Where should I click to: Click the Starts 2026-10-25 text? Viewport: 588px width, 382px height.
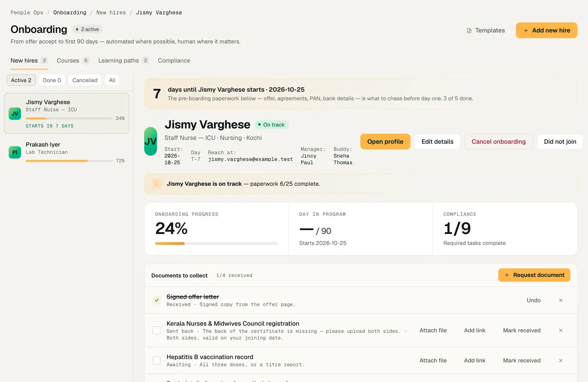(x=323, y=243)
